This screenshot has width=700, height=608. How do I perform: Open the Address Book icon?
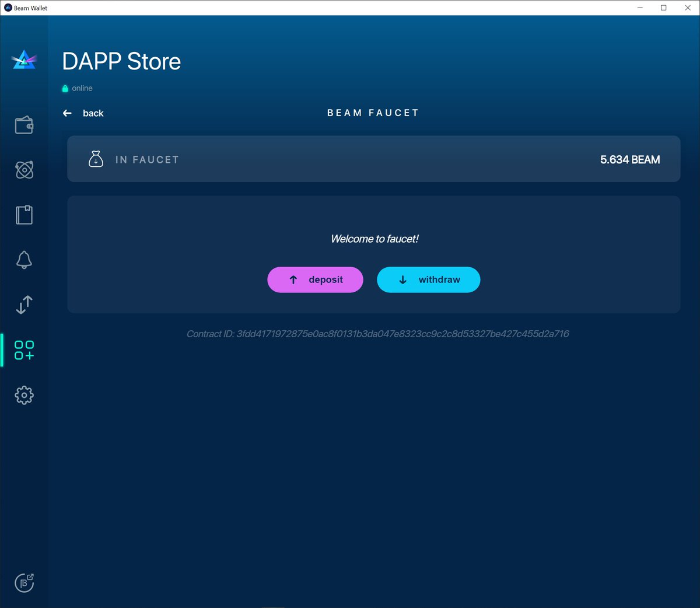point(24,214)
